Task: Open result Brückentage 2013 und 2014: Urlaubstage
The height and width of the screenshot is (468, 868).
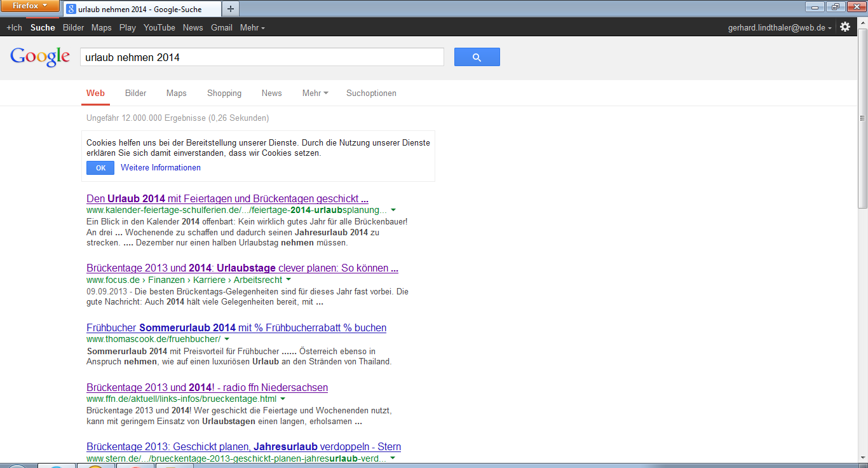Action: point(242,268)
